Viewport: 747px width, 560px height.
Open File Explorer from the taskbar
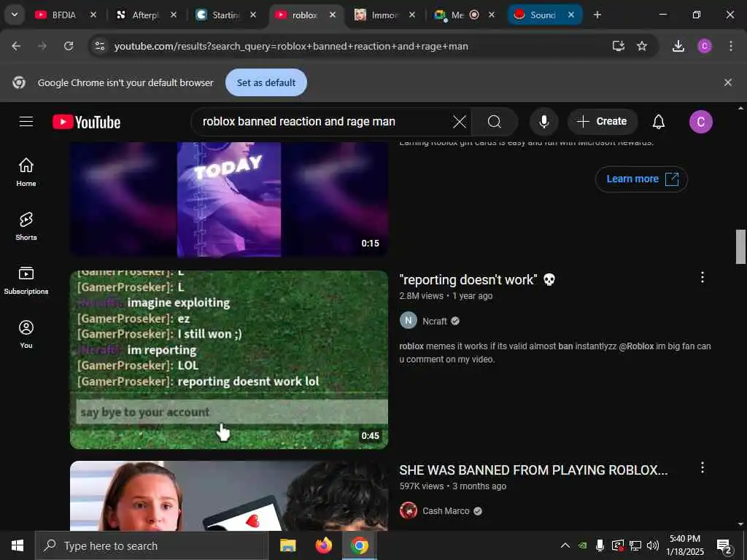(287, 545)
